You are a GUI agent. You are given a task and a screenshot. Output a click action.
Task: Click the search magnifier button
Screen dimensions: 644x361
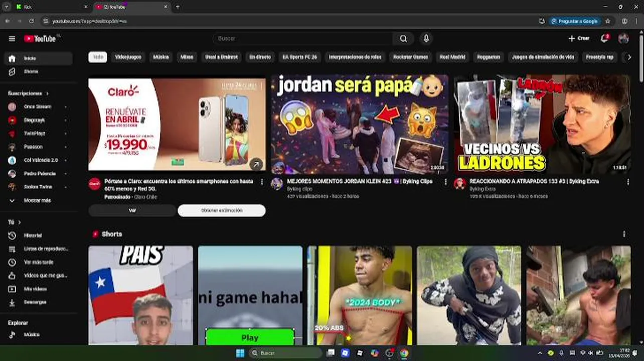coord(403,39)
